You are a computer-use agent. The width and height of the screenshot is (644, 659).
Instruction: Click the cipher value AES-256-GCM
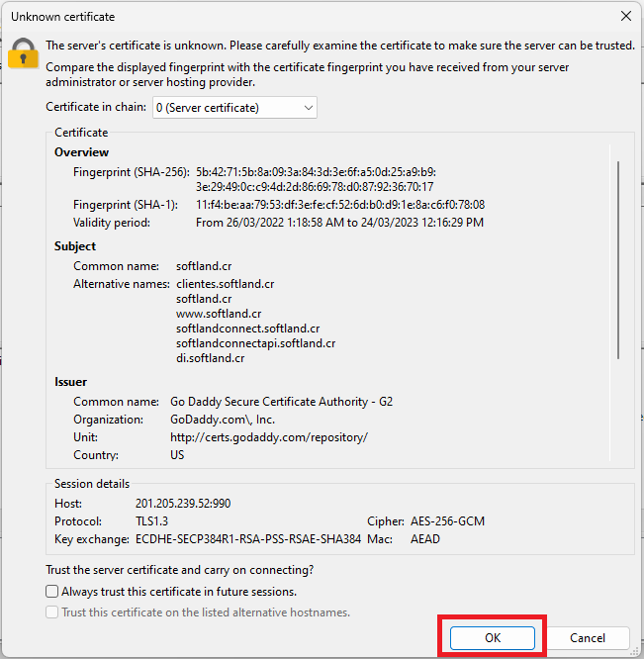click(447, 521)
